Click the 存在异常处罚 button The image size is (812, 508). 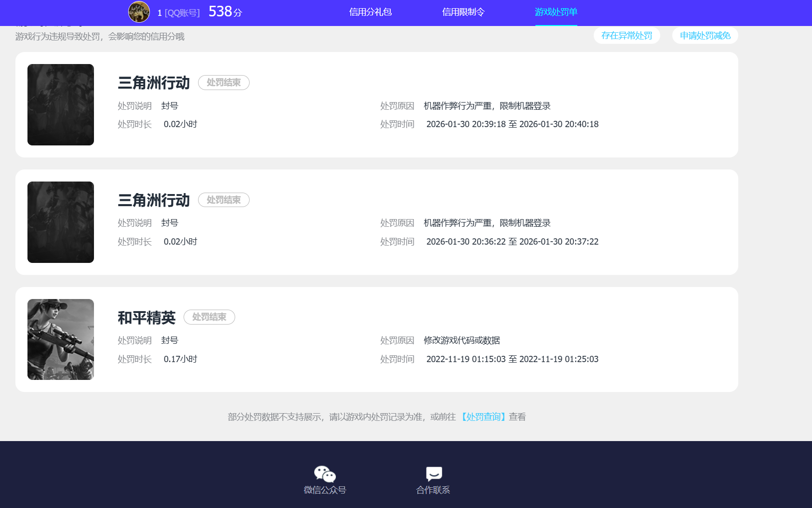click(x=626, y=36)
